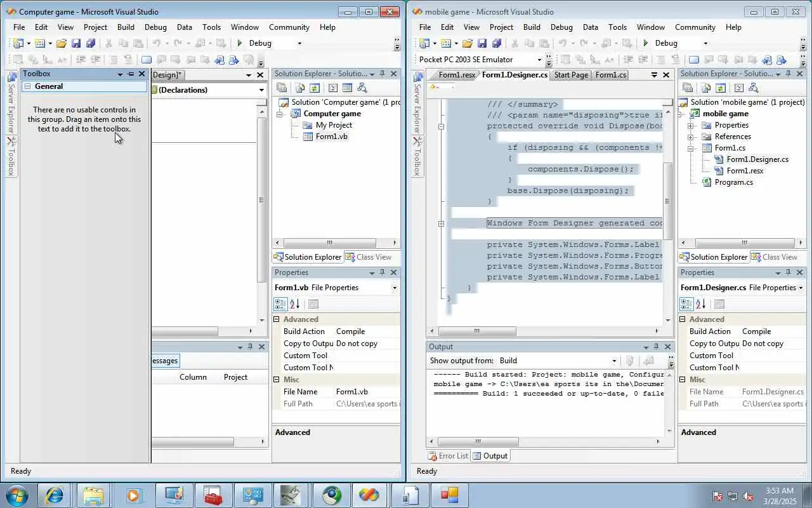Start Debugging in Computer game window

coord(239,43)
